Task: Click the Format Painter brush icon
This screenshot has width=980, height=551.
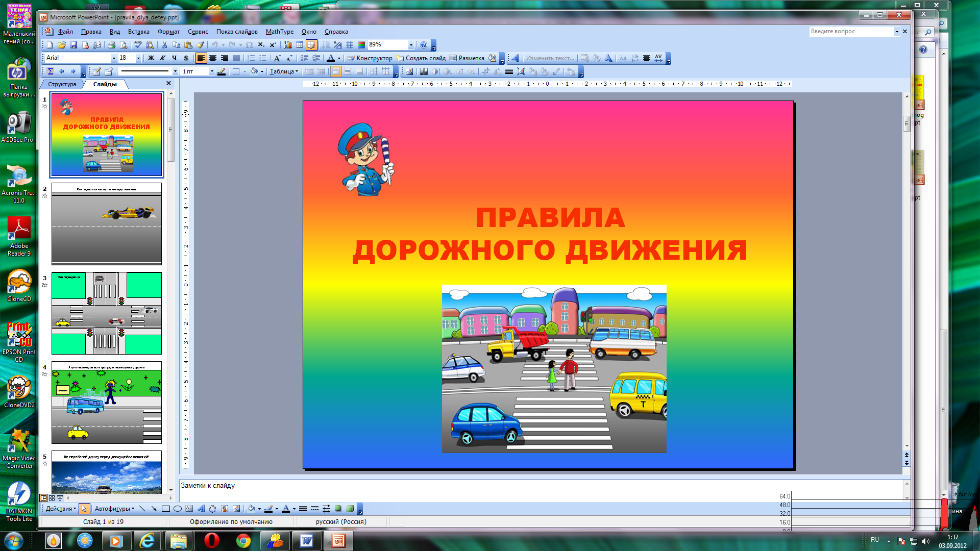Action: point(201,45)
